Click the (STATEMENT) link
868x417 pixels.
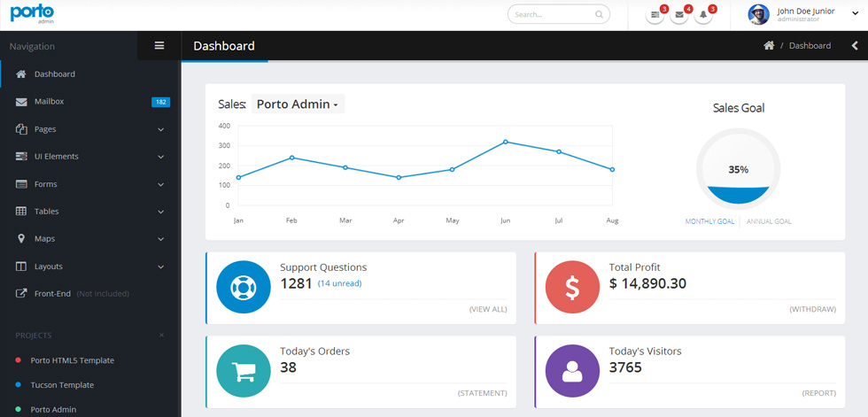[482, 393]
